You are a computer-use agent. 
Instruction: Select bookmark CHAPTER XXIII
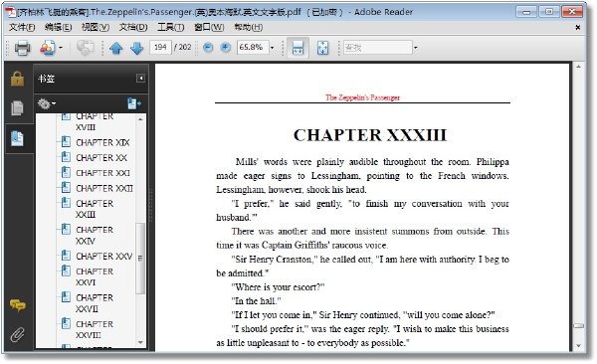[x=95, y=209]
